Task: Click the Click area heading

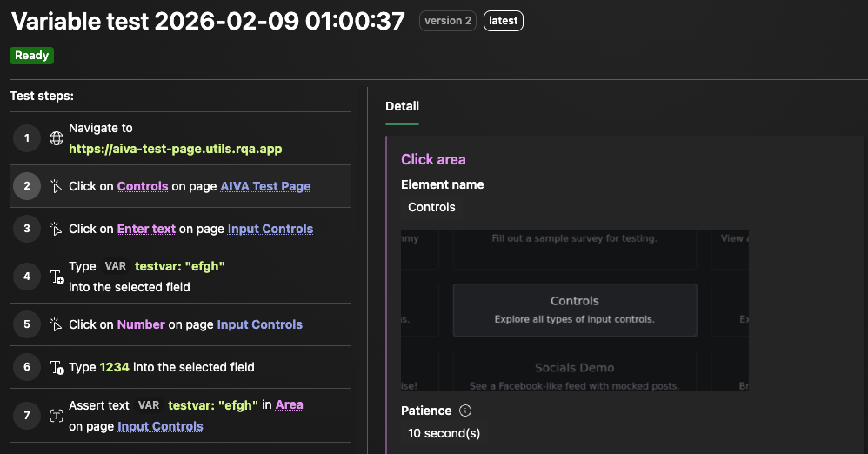Action: click(x=433, y=159)
